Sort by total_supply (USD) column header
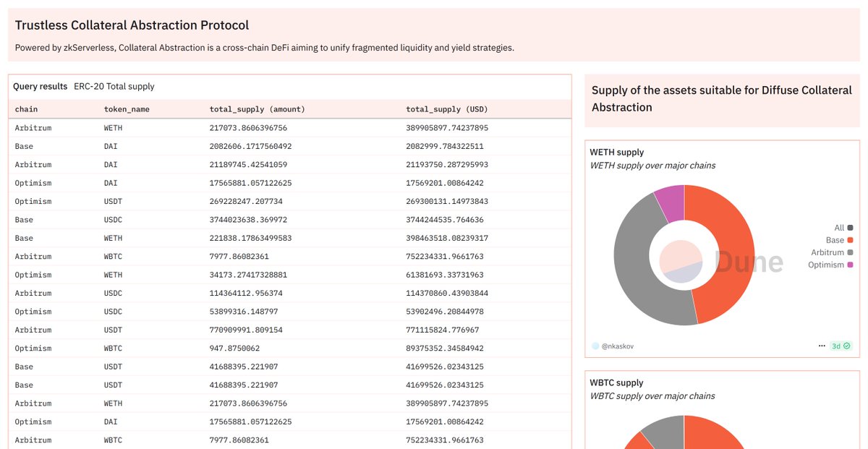This screenshot has height=449, width=868. (x=447, y=109)
